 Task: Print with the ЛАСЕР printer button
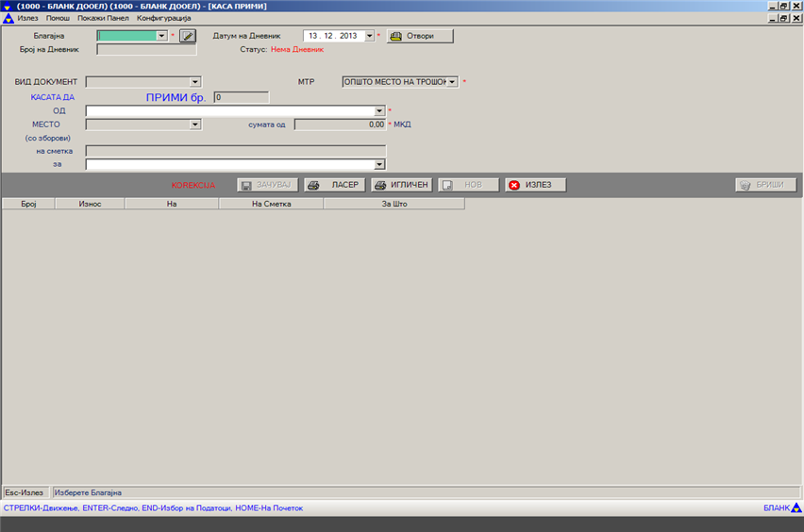click(334, 185)
